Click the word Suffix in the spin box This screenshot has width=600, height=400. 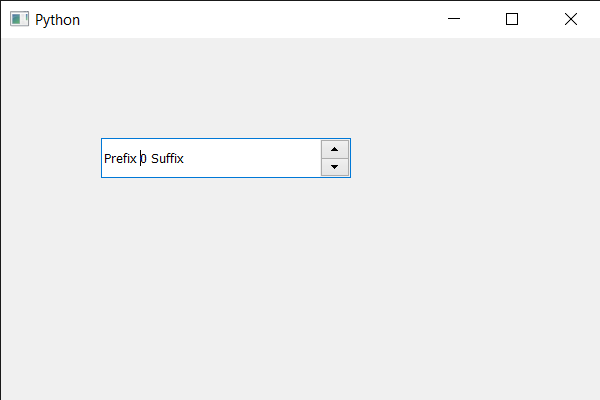(x=167, y=158)
